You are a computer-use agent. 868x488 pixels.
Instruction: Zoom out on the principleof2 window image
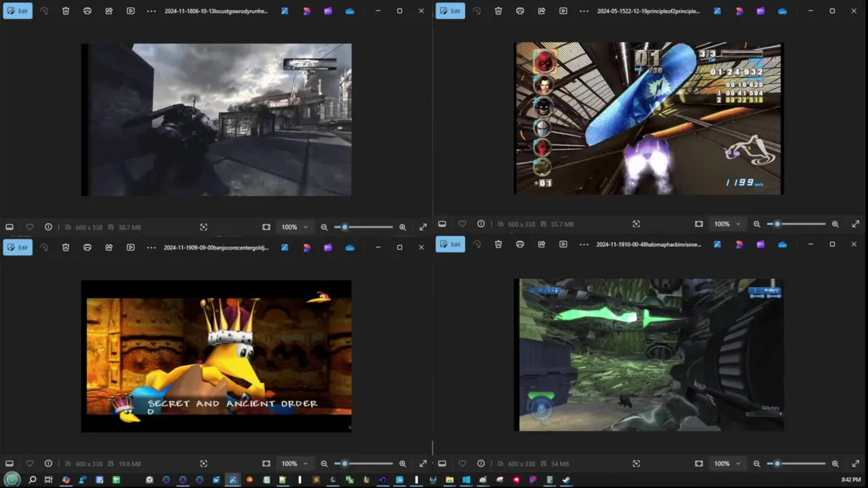[x=757, y=224]
